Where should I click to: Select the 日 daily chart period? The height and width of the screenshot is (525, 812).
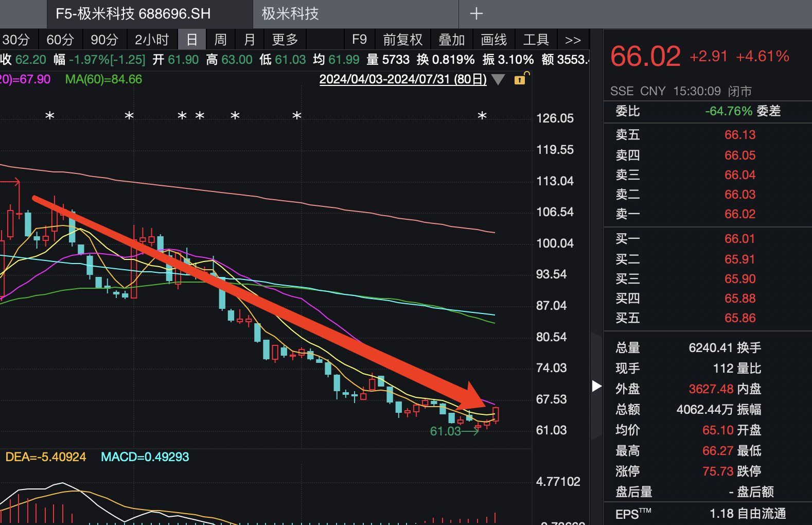tap(192, 40)
